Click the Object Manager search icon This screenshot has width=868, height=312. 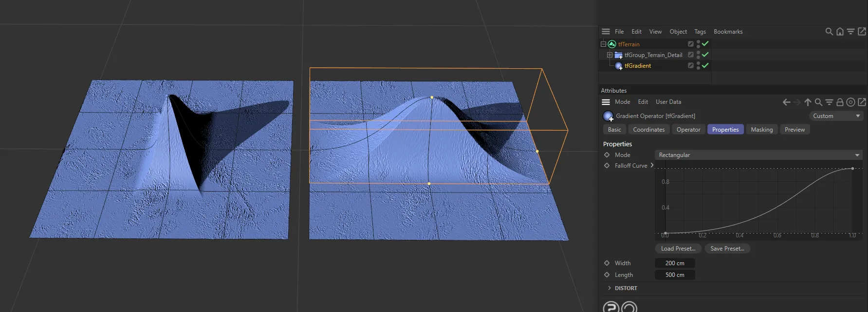[829, 32]
